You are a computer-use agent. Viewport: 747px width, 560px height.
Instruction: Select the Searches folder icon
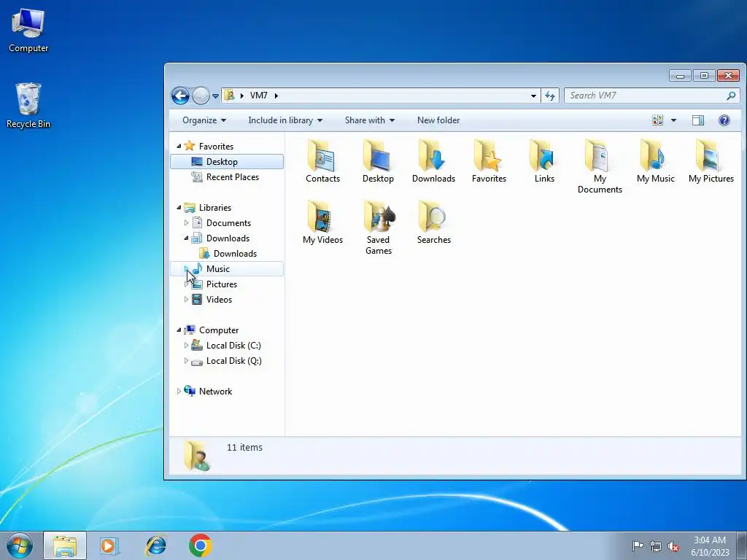(433, 217)
